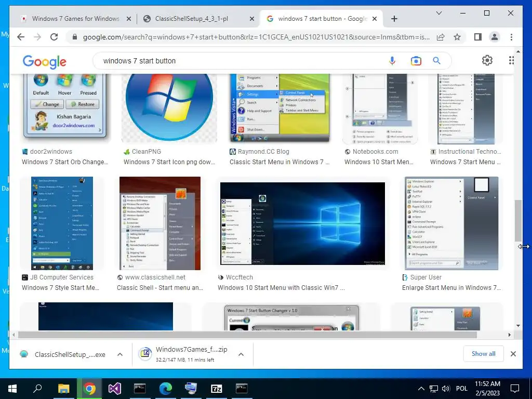532x399 pixels.
Task: Close the Windows 7 Games tab
Action: click(129, 19)
